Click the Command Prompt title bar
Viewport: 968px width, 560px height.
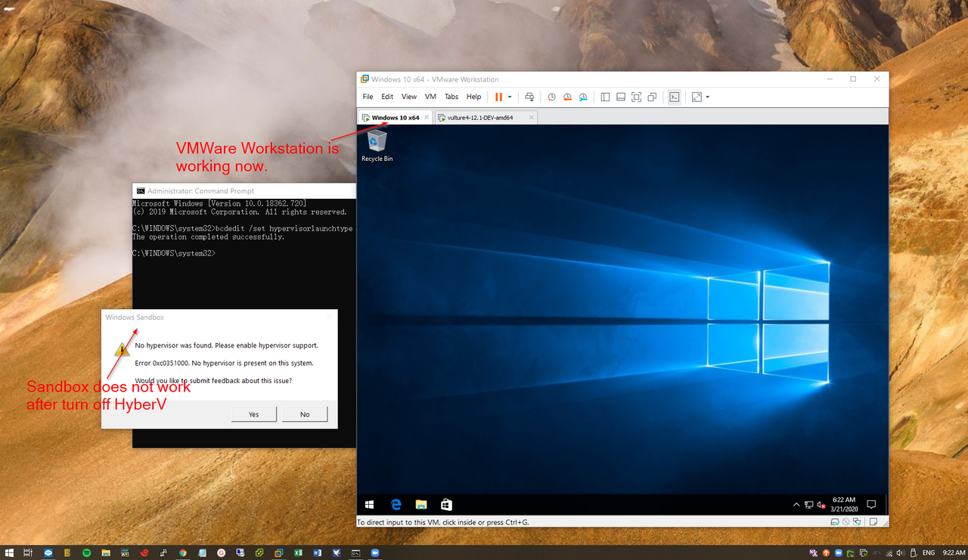point(244,191)
